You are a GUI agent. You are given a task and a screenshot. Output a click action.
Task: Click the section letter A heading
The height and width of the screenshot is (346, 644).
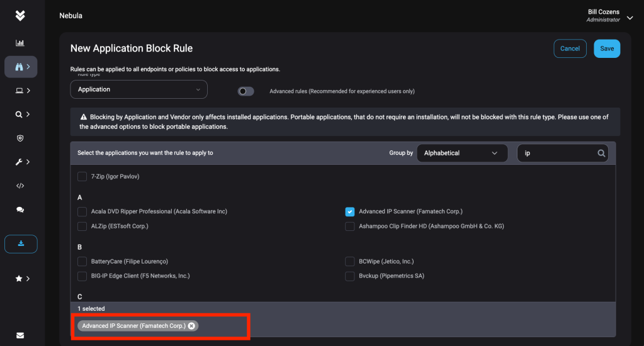click(80, 198)
